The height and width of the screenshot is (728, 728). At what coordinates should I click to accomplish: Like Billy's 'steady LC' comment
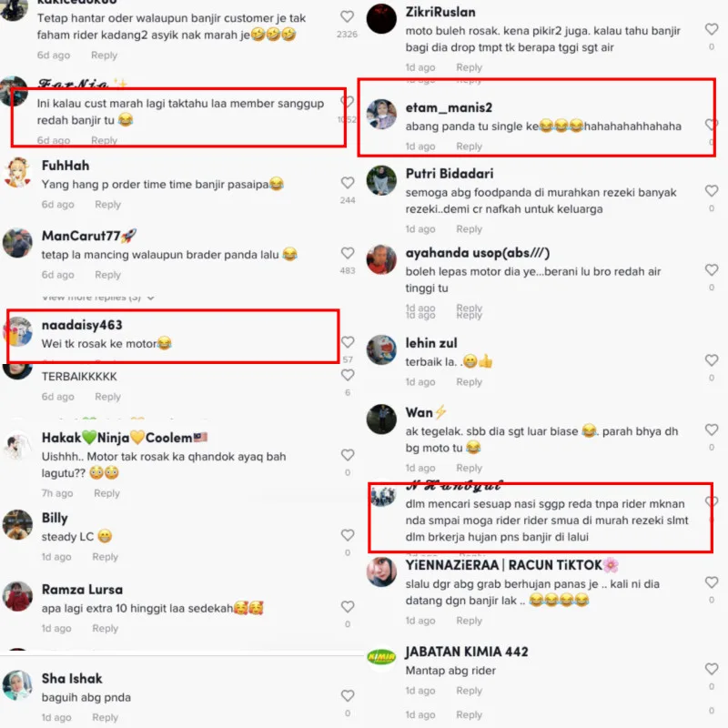348,535
